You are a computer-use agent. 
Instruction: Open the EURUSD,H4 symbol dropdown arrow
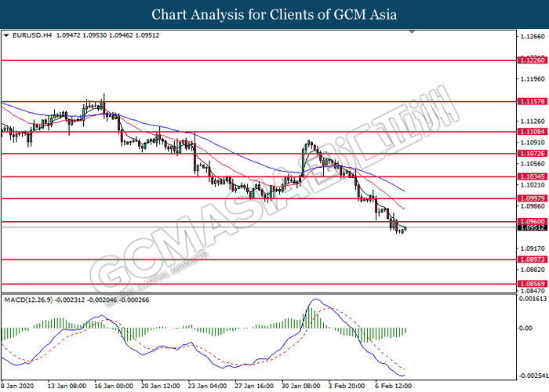(6, 35)
